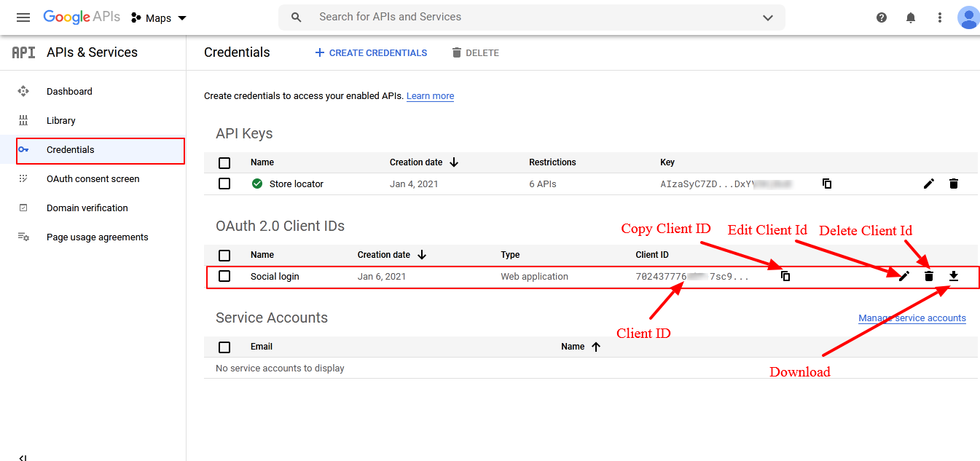Click the Key column header
Screen dimensions: 980x461
pyautogui.click(x=667, y=162)
